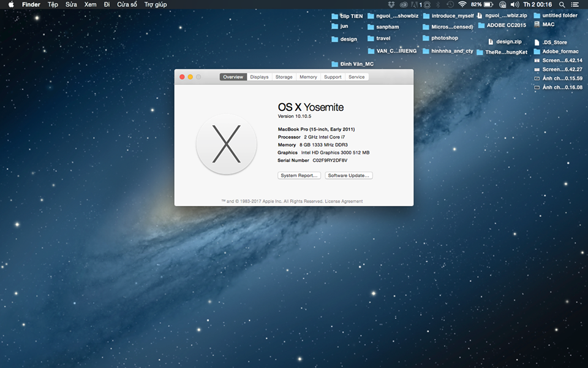
Task: Open the Trợ giúp menu
Action: coord(156,4)
